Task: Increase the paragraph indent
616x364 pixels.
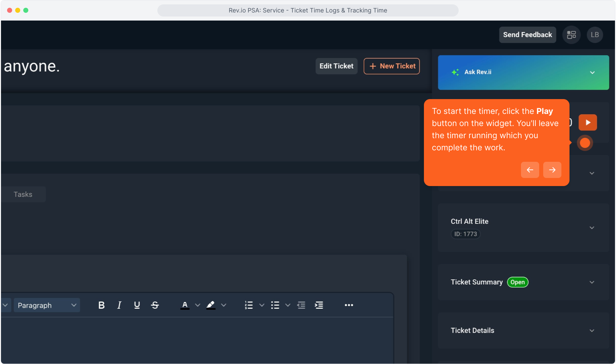Action: pos(319,305)
